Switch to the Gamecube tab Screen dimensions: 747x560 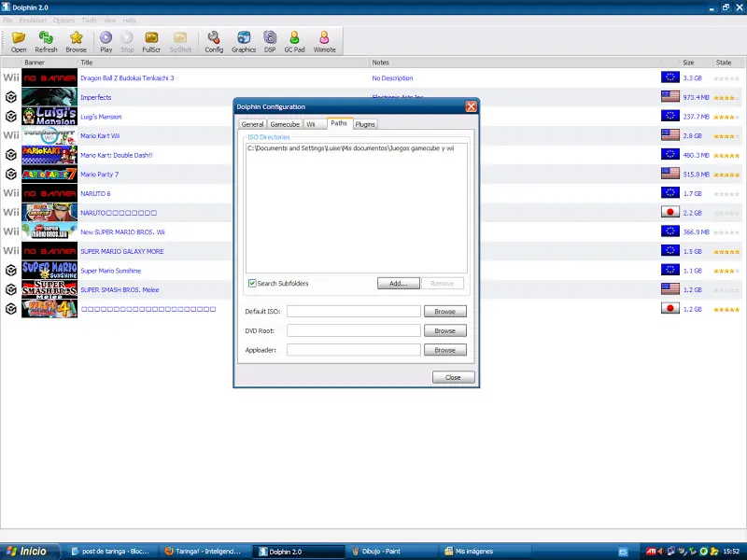point(285,124)
